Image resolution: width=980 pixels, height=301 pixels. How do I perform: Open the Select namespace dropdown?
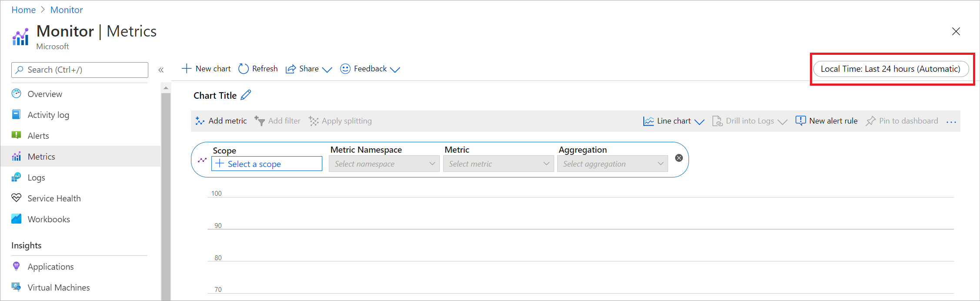(384, 164)
